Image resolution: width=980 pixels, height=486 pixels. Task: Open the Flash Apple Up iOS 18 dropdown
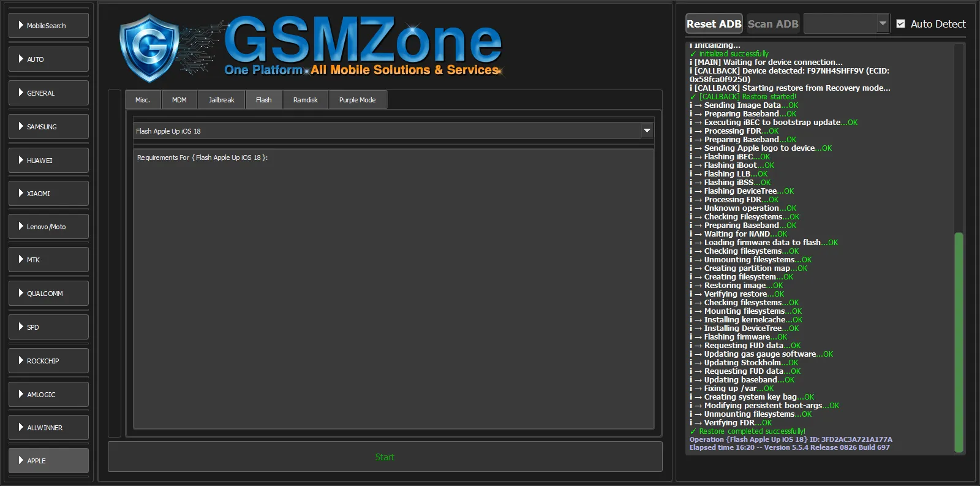click(393, 131)
